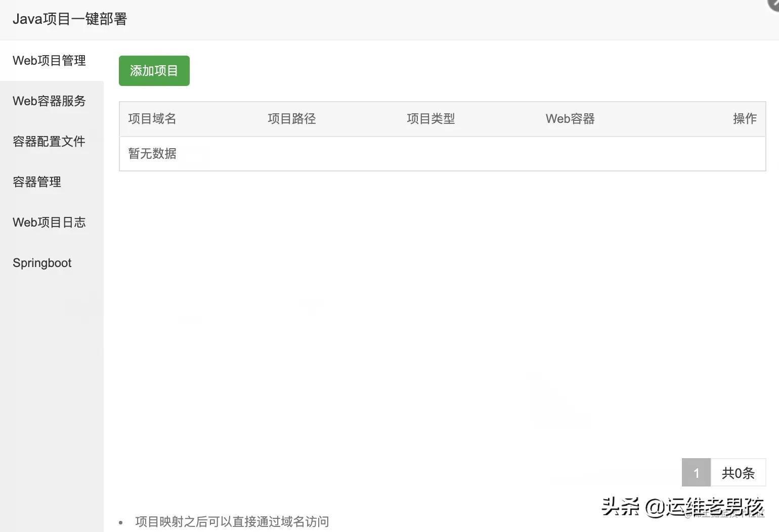
Task: Click the 操作 column header
Action: 745,118
